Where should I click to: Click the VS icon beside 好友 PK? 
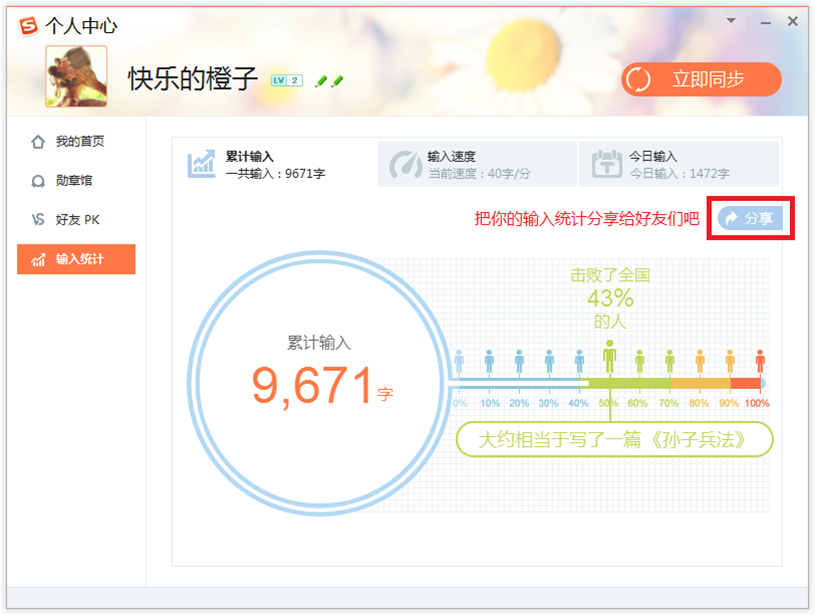38,220
